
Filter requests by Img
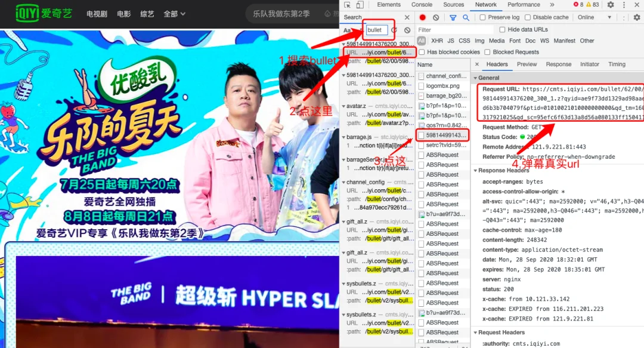[479, 41]
